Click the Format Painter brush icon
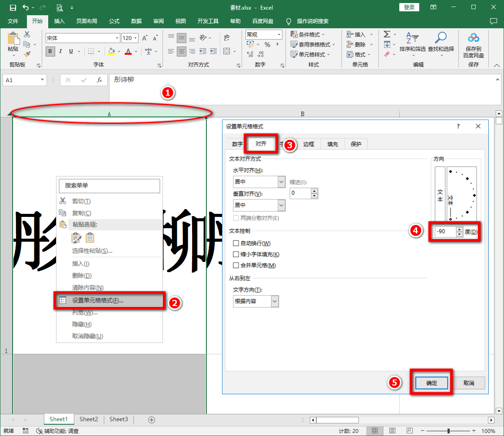The height and width of the screenshot is (436, 504). click(27, 54)
